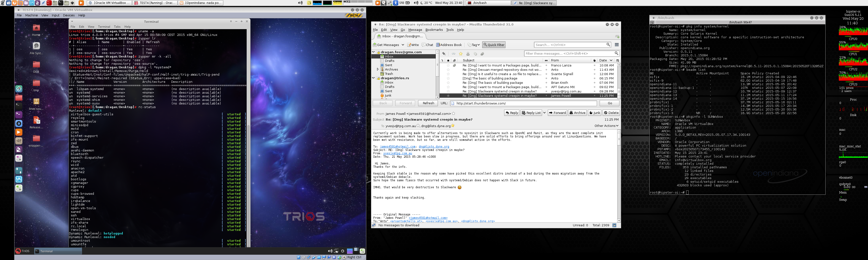868x260 pixels.
Task: Open Thunderbird Bookmarks menu
Action: click(434, 30)
